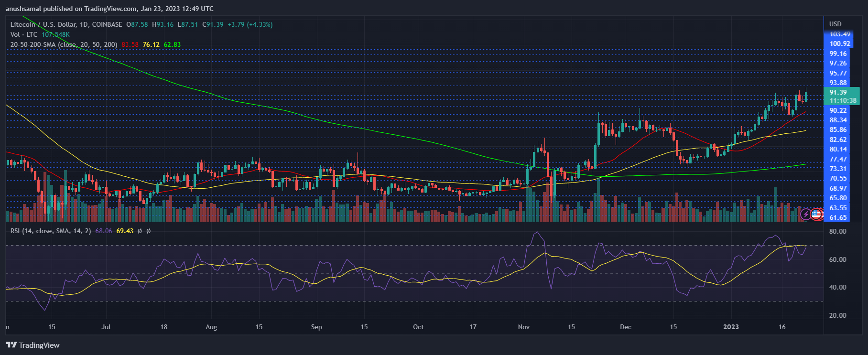Click the 2023 label on time axis
This screenshot has height=355, width=868.
pos(731,327)
